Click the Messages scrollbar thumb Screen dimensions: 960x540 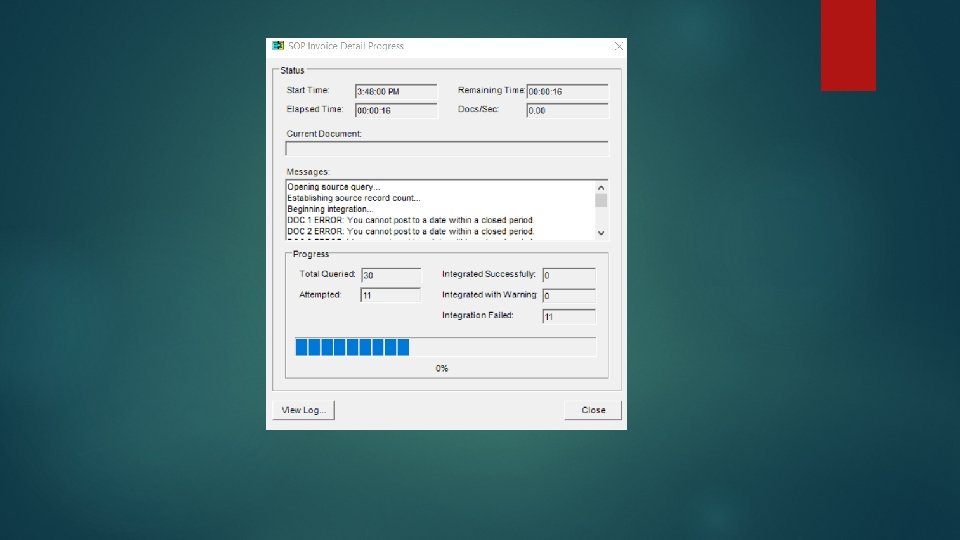pyautogui.click(x=601, y=201)
